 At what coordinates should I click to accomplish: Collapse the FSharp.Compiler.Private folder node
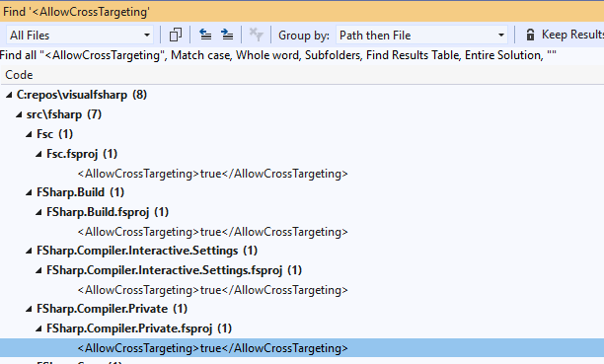click(29, 309)
